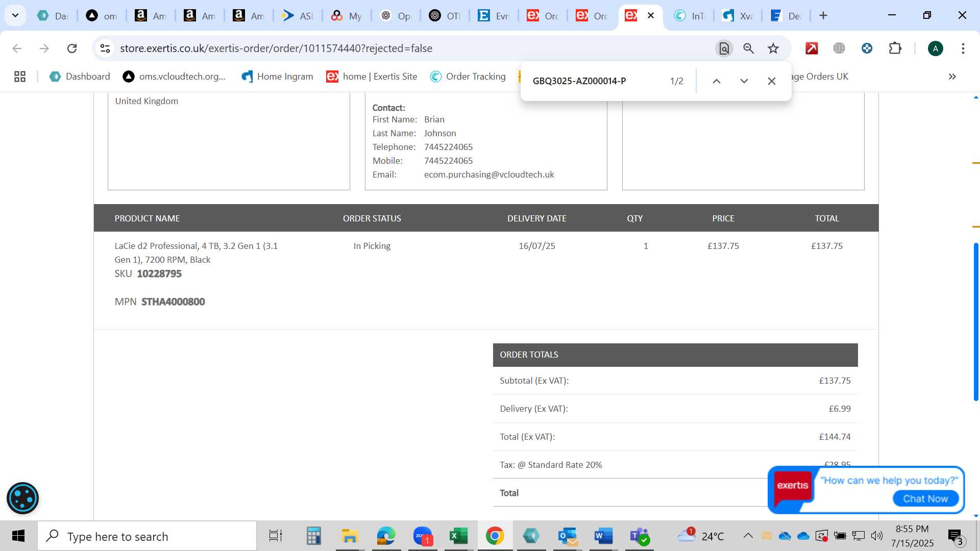Image resolution: width=980 pixels, height=551 pixels.
Task: Open the Dashboard bookmark
Action: [80, 77]
